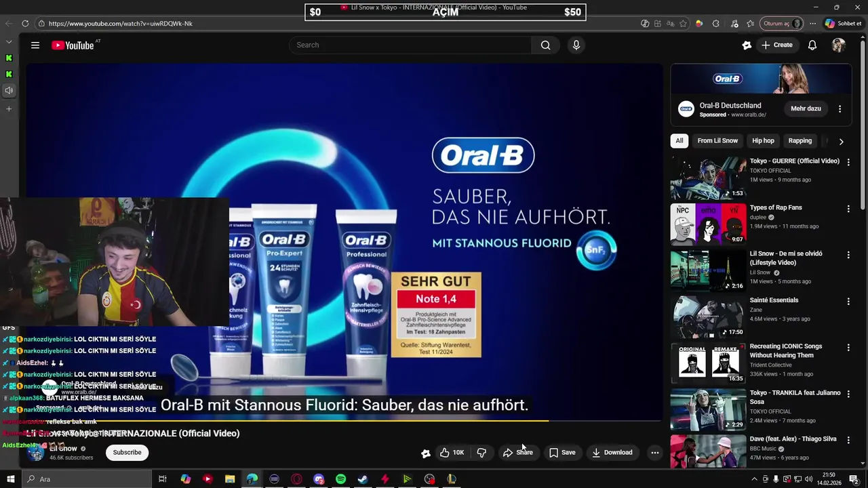Image resolution: width=868 pixels, height=488 pixels.
Task: Open options for Sainté Essentials video
Action: pyautogui.click(x=848, y=301)
